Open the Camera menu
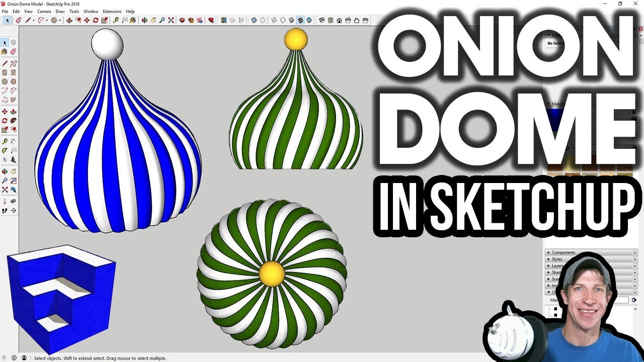 click(x=43, y=11)
